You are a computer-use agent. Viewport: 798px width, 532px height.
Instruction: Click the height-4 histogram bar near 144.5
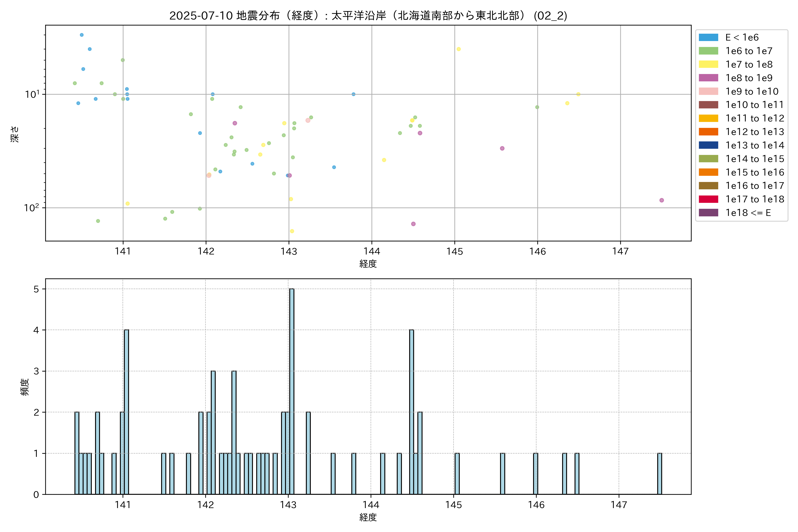pyautogui.click(x=412, y=412)
